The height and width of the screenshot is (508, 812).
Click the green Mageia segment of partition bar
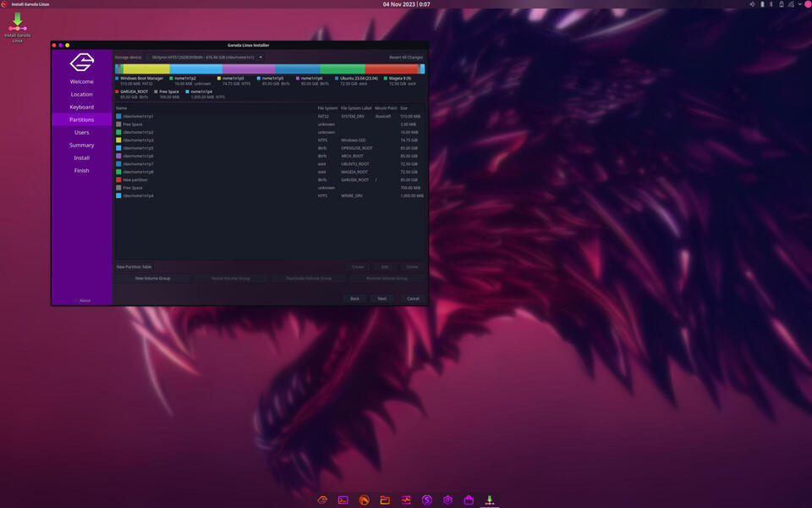[343, 69]
